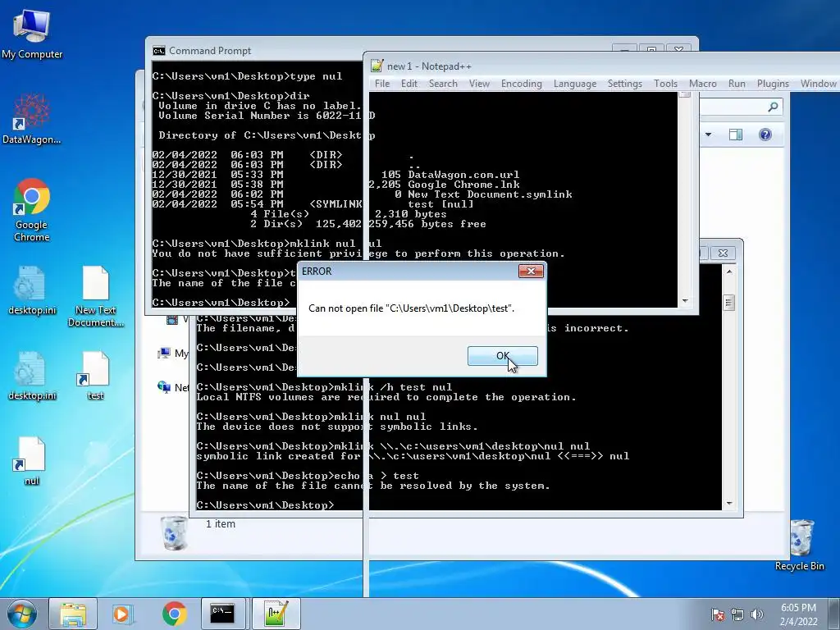
Task: Open the clock showing 6:05 PM
Action: tap(798, 614)
